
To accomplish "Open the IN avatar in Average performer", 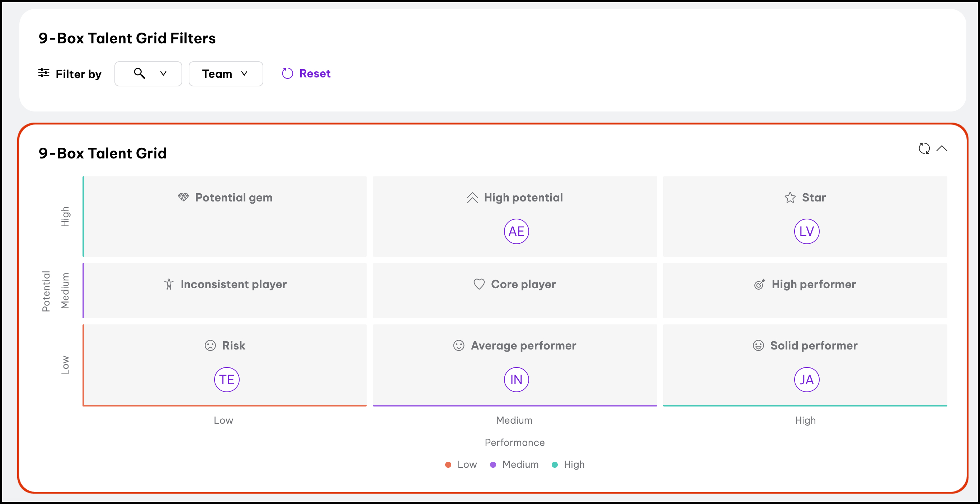I will coord(516,379).
